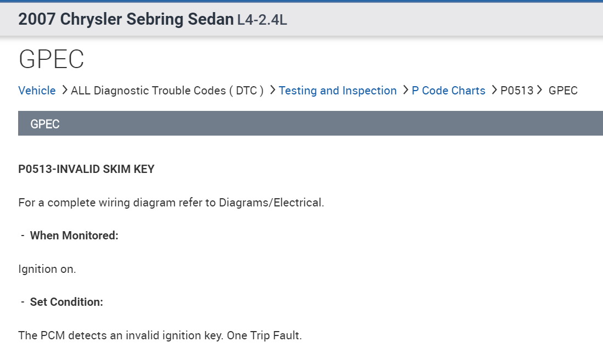Click the Set Condition bullet heading
The width and height of the screenshot is (603, 364).
(x=66, y=302)
